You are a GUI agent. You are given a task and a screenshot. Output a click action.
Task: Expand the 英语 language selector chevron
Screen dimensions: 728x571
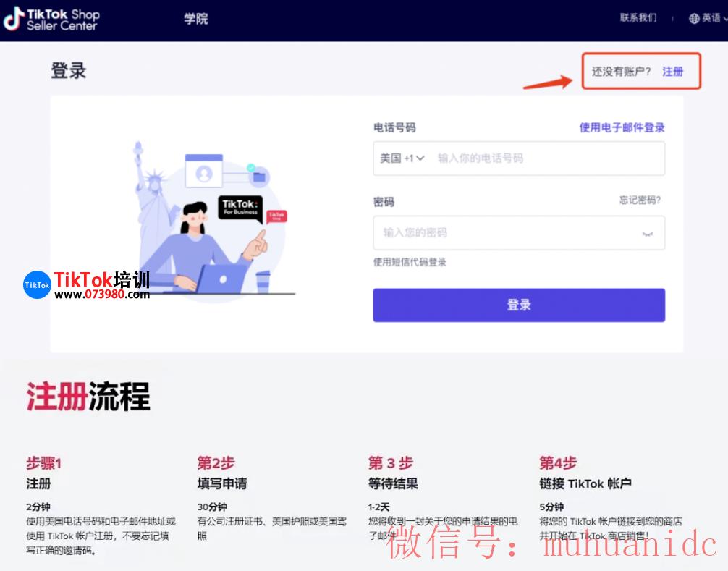tap(723, 18)
